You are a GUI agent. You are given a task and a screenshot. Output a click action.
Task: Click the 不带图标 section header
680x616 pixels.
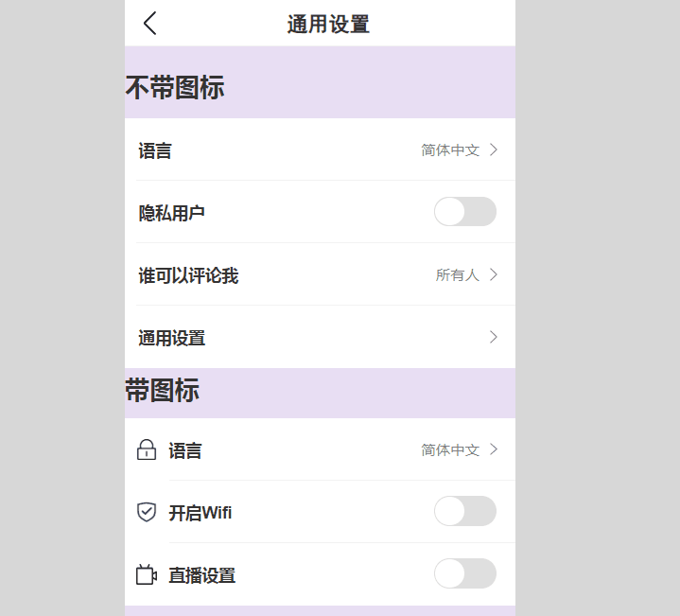[175, 87]
